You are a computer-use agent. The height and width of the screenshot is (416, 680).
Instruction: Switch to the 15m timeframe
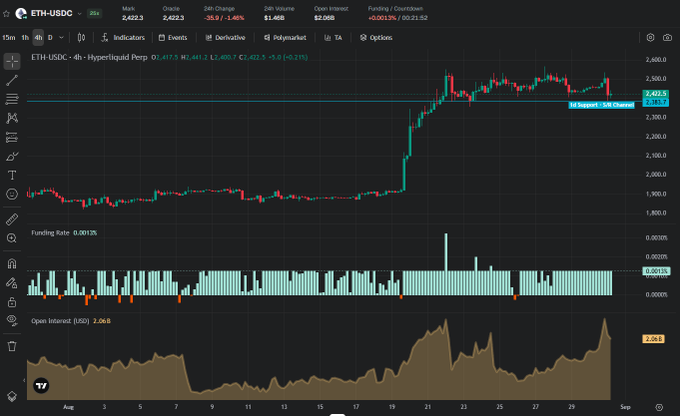[9, 38]
